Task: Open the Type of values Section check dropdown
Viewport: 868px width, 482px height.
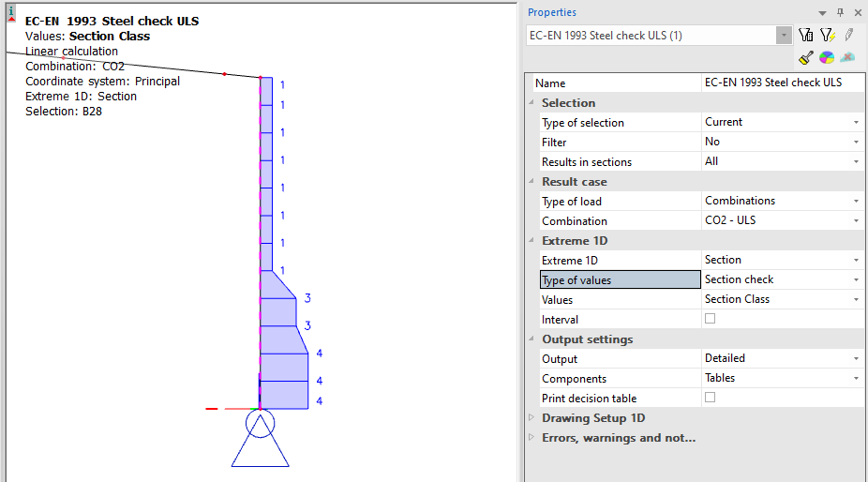Action: pos(856,280)
